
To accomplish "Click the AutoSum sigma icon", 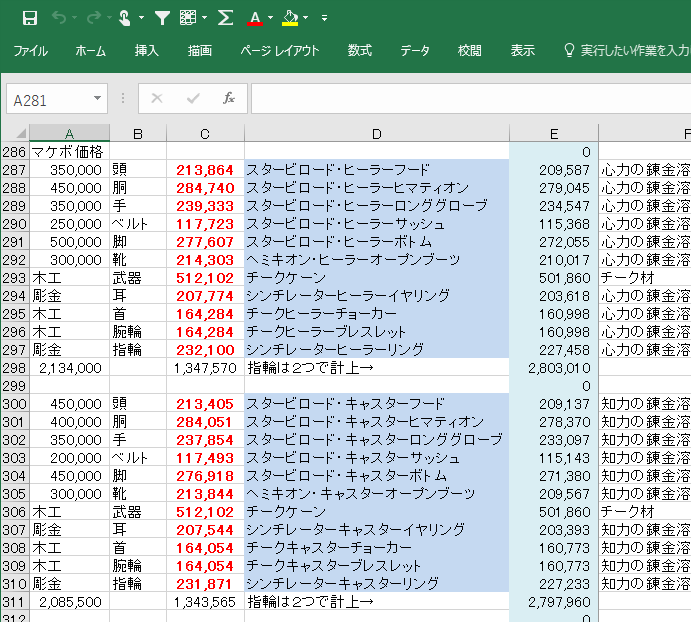I will (x=226, y=18).
